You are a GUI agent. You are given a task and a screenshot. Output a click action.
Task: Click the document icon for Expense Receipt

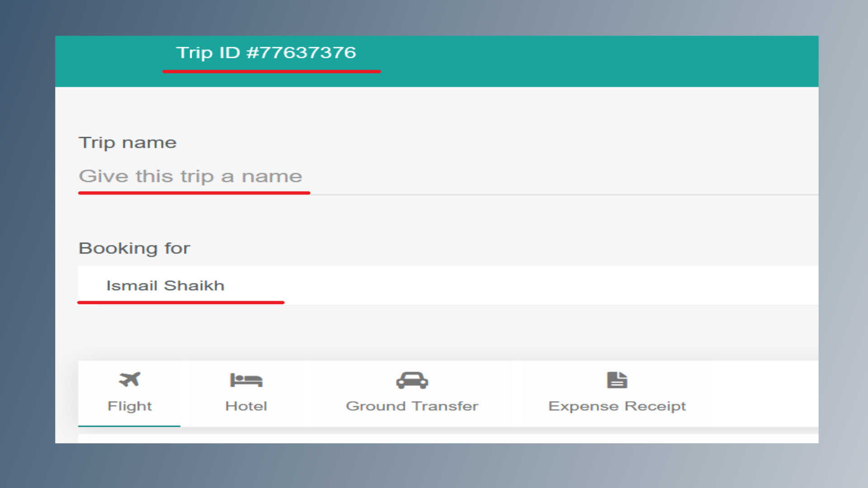click(x=617, y=380)
